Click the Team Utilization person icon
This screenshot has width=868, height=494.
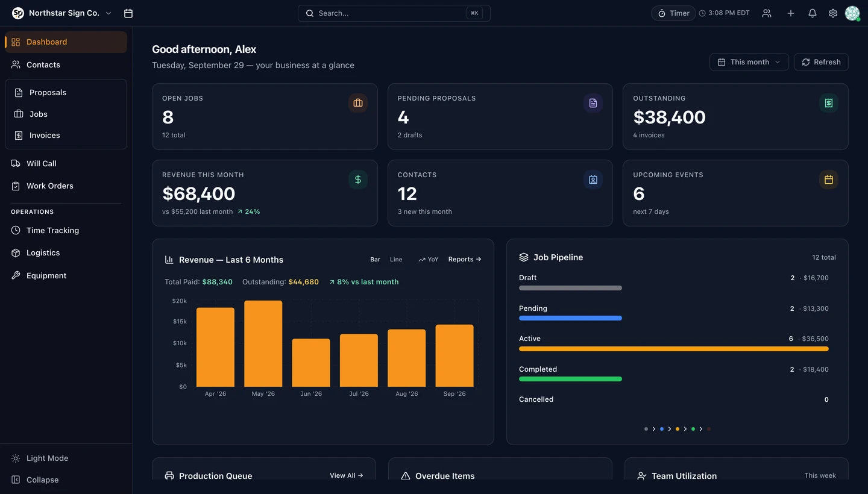pyautogui.click(x=642, y=476)
